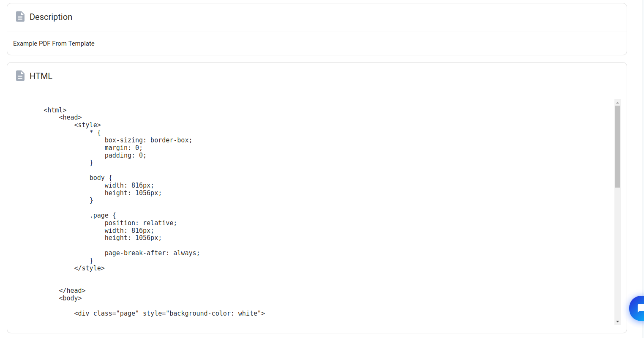Place cursor on the opening <head> tag
The width and height of the screenshot is (644, 338).
70,117
